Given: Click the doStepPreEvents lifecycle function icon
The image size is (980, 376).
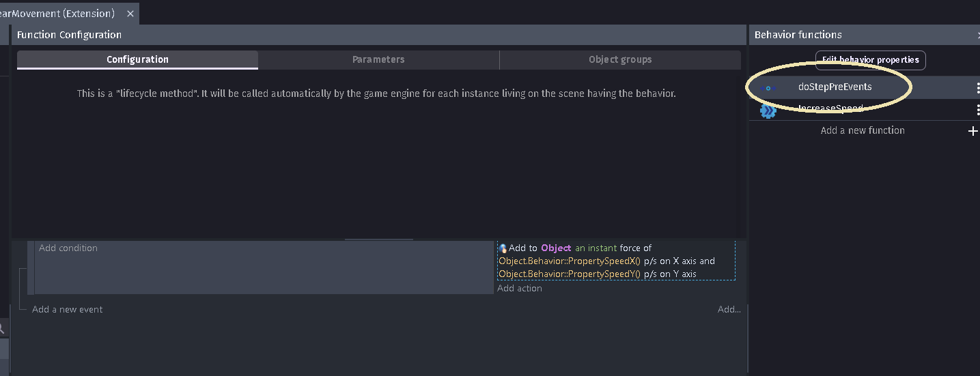Looking at the screenshot, I should [x=768, y=87].
